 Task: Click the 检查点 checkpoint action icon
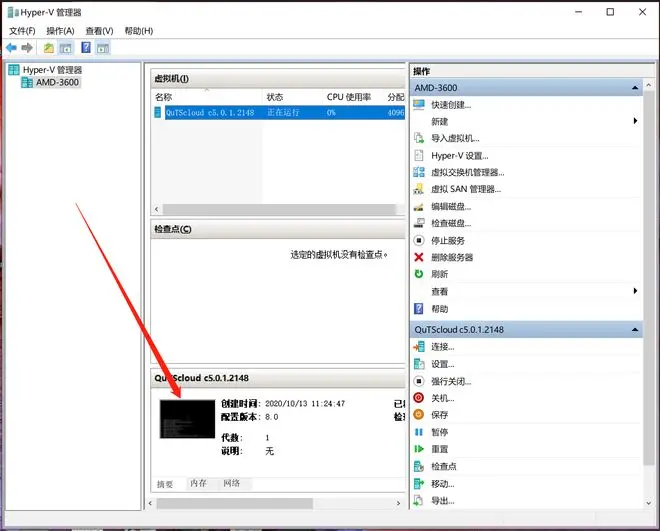[419, 466]
